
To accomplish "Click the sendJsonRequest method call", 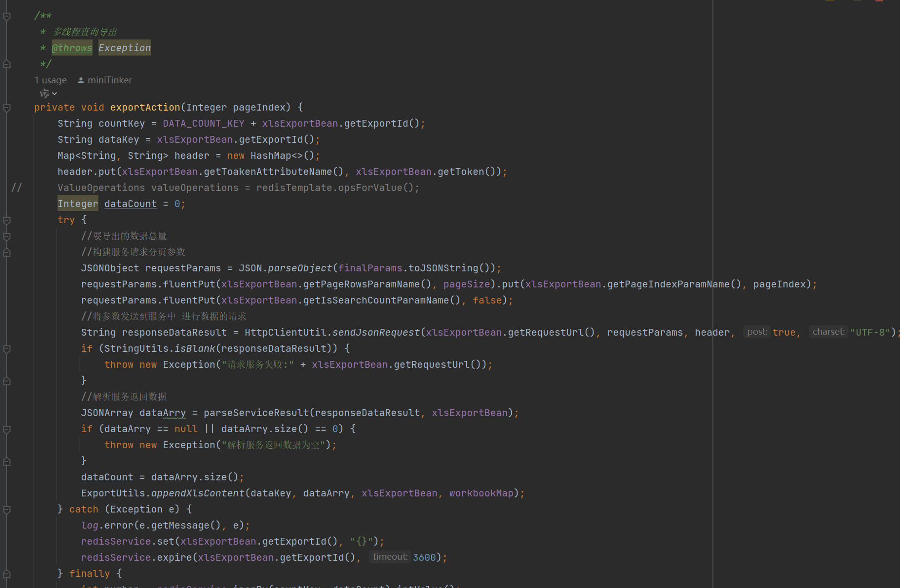I will 376,332.
